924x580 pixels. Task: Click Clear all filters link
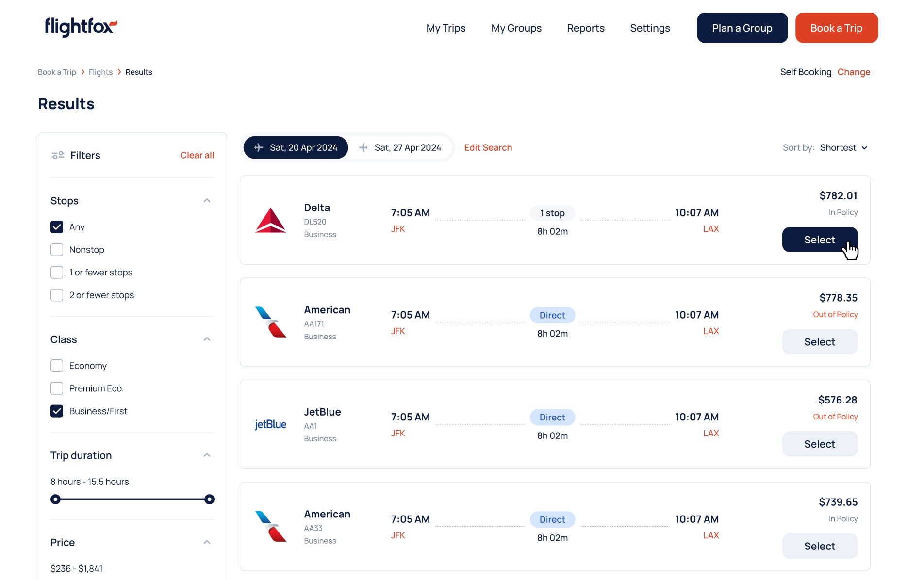(197, 155)
